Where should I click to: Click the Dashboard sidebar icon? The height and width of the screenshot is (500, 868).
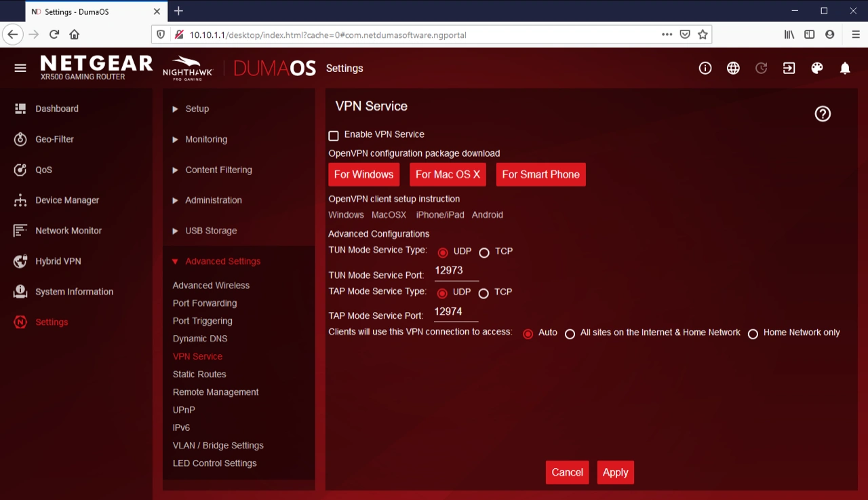[20, 109]
